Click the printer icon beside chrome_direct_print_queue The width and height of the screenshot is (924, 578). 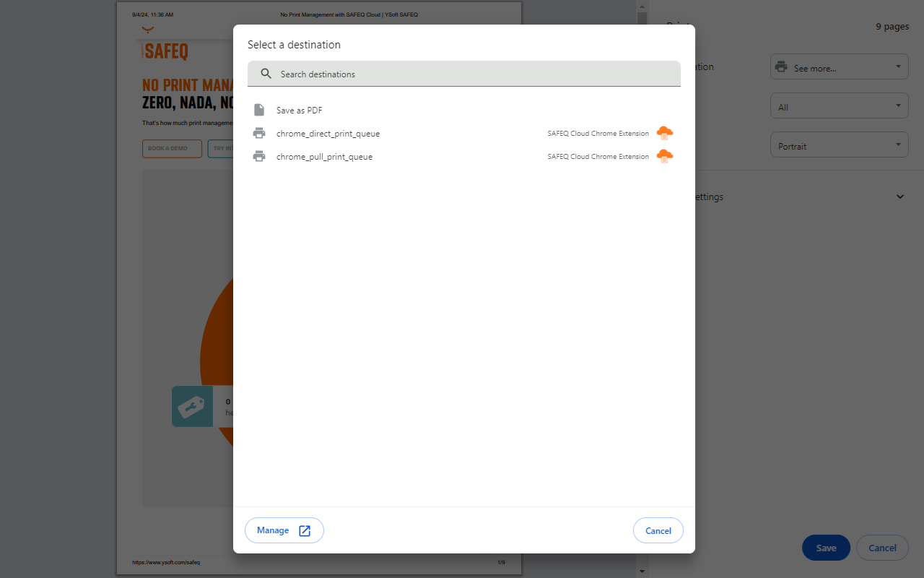pos(259,133)
